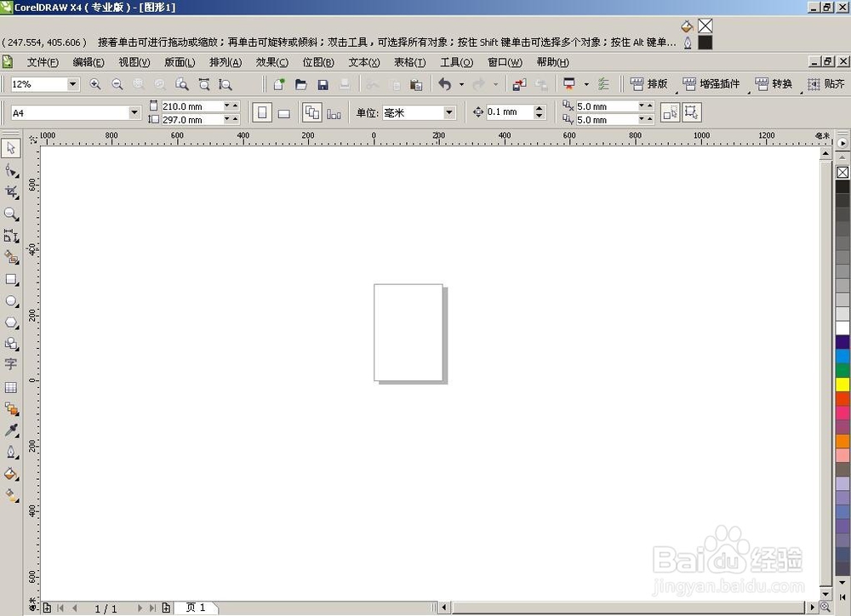Switch to the 页 1 page tab
This screenshot has width=851, height=616.
click(196, 607)
